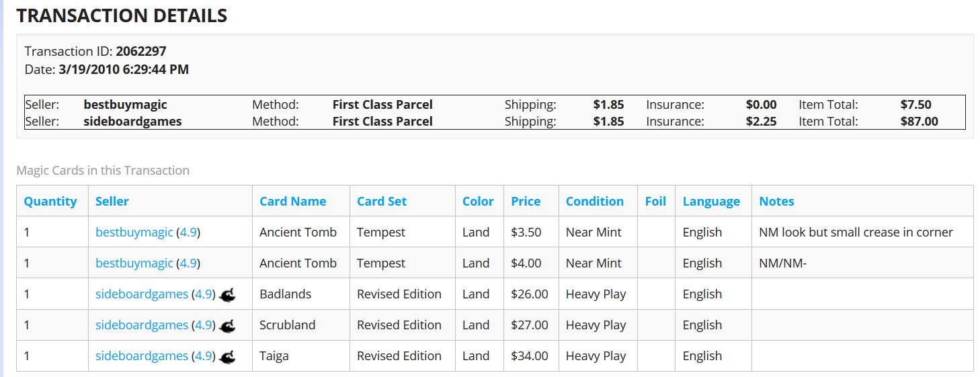
Task: Sort by the Card Name header
Action: point(292,201)
